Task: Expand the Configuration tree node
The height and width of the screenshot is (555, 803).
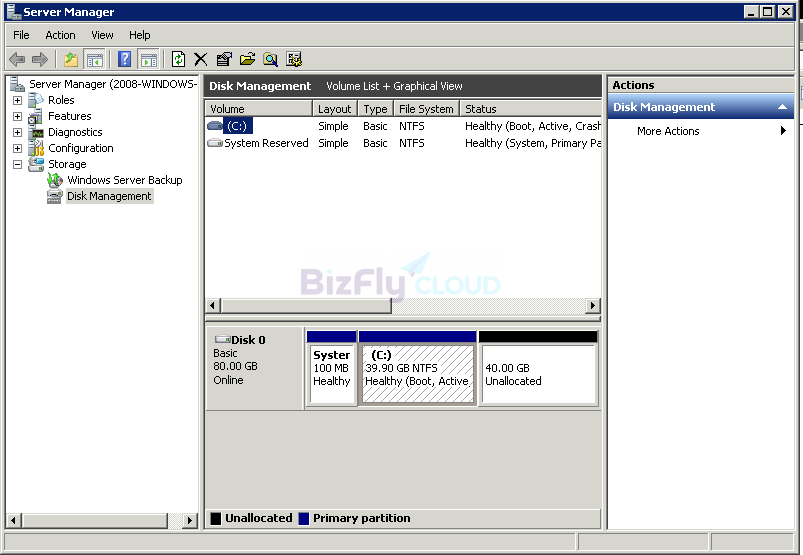Action: click(17, 148)
